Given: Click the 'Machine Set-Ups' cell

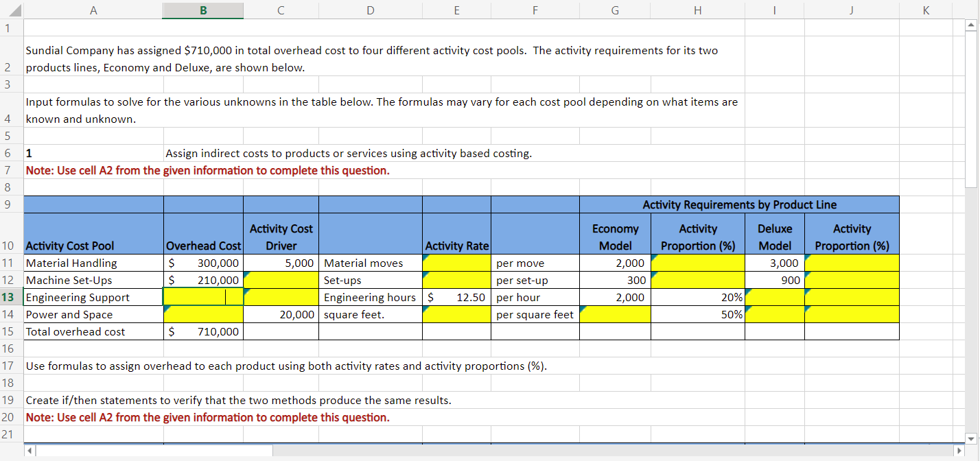Looking at the screenshot, I should pyautogui.click(x=93, y=280).
